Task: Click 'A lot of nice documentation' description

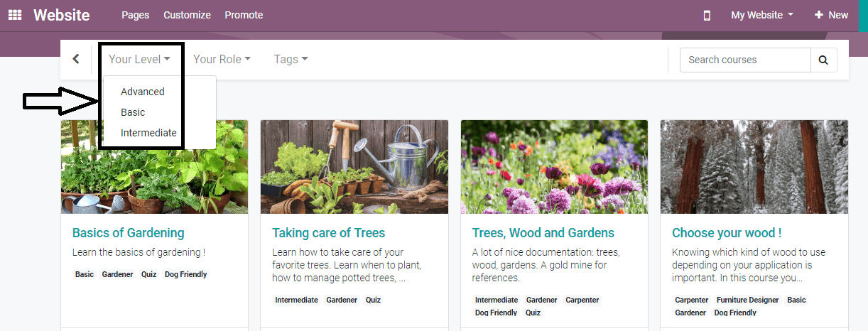Action: [546, 265]
